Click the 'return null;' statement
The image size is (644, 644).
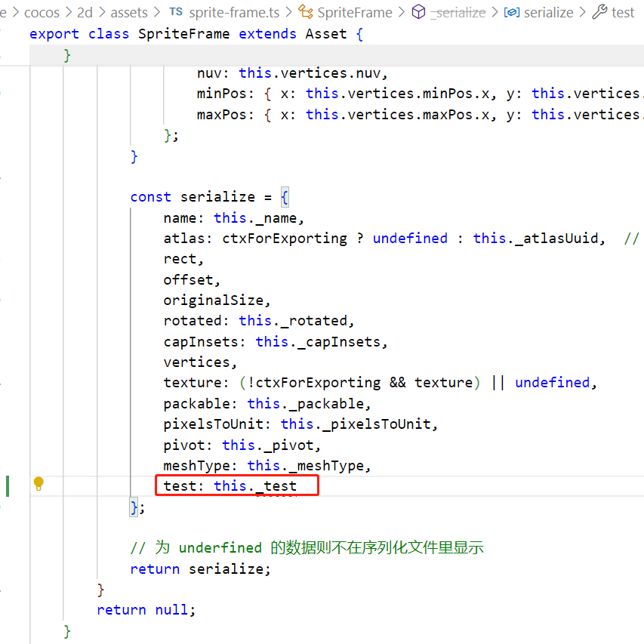[x=146, y=610]
